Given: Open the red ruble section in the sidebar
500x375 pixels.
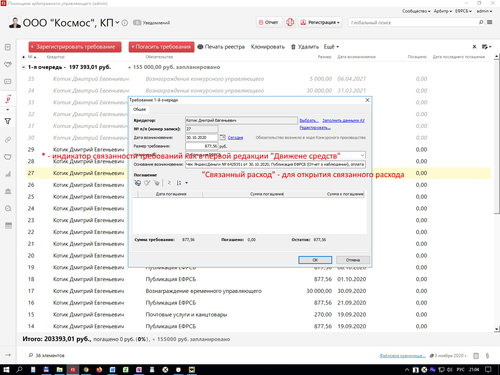Looking at the screenshot, I should point(8,99).
